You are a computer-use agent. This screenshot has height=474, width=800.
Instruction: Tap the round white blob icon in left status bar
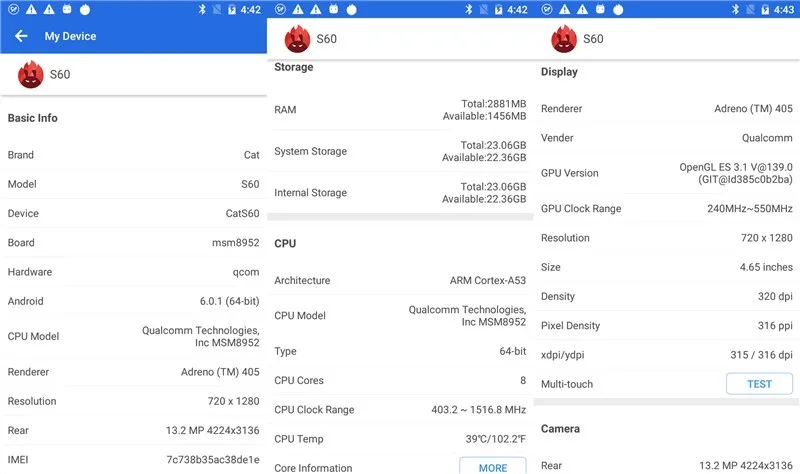[85, 9]
